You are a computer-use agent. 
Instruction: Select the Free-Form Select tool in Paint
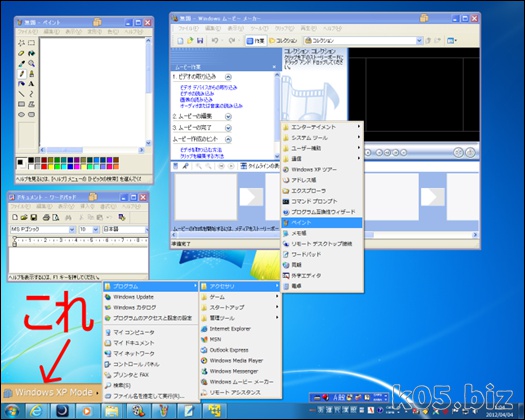(x=22, y=43)
